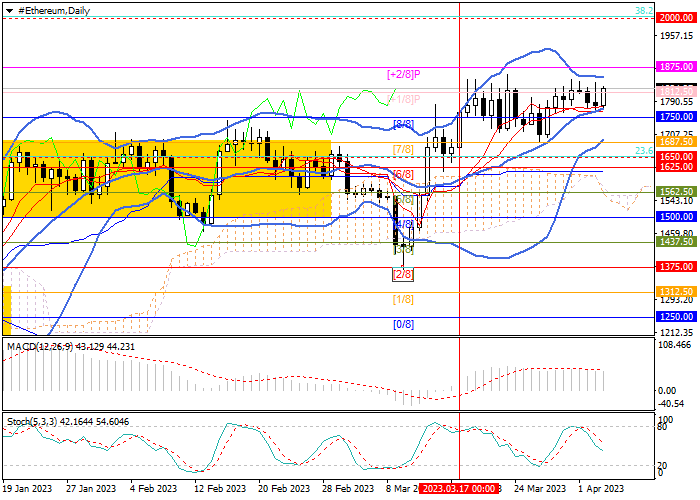Select the 1212.35 price axis value

[x=676, y=333]
